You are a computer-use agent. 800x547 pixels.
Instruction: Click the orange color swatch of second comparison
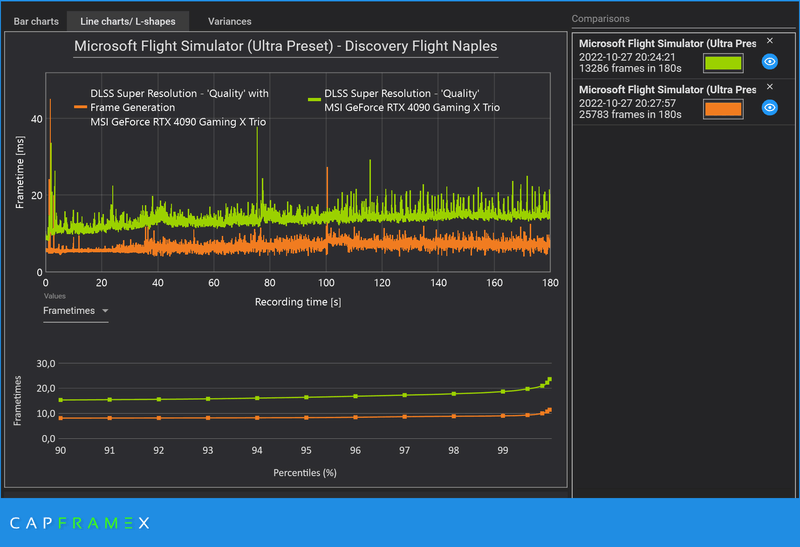pos(723,109)
